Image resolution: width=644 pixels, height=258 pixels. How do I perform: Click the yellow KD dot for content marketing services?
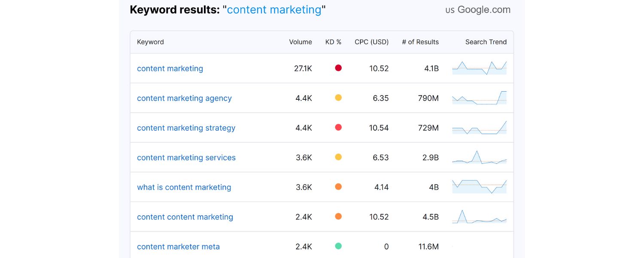pyautogui.click(x=338, y=157)
